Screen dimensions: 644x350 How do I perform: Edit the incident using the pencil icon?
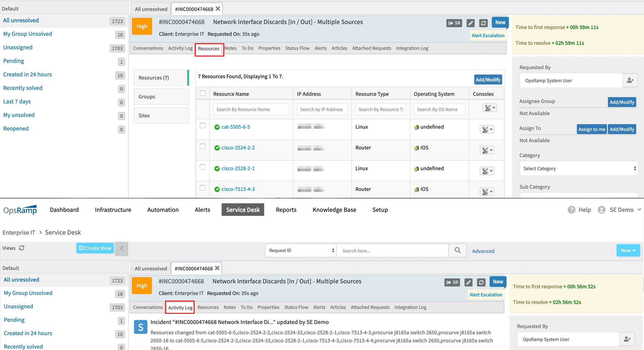coord(470,23)
